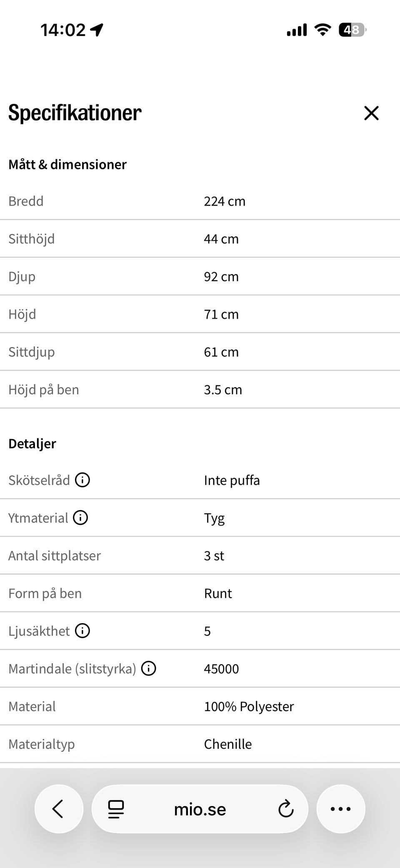
Task: Reload the mio.se page
Action: click(286, 809)
